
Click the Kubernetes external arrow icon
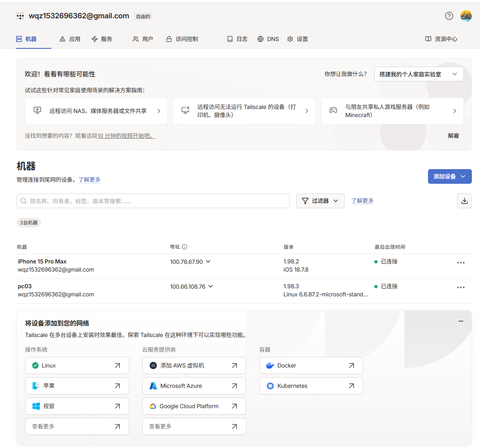352,386
